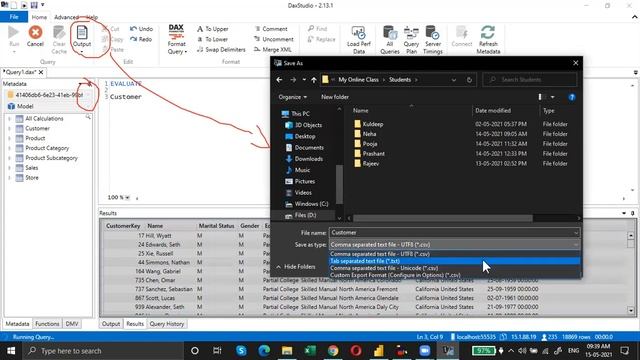Click the Windows Start button
Image resolution: width=640 pixels, height=360 pixels.
point(11,351)
